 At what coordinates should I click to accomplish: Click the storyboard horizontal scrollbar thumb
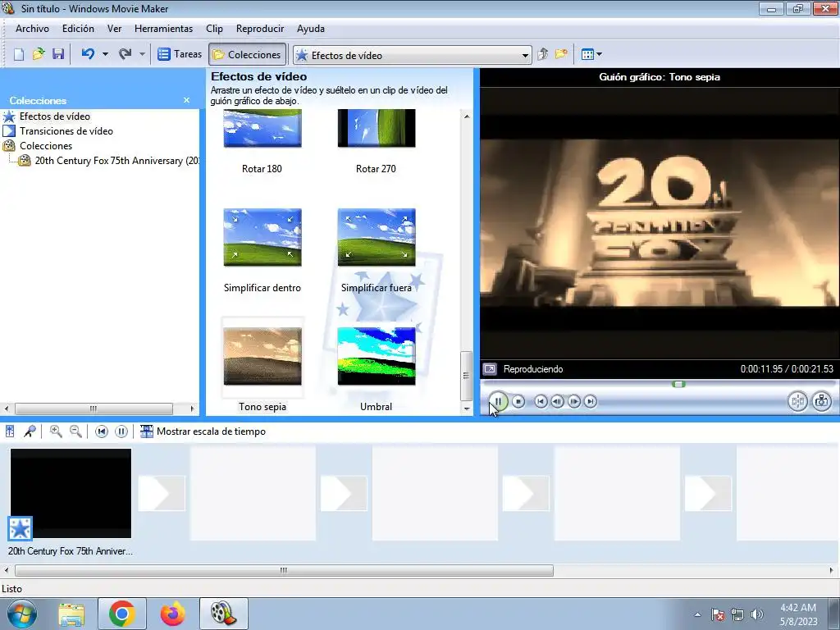(x=284, y=571)
